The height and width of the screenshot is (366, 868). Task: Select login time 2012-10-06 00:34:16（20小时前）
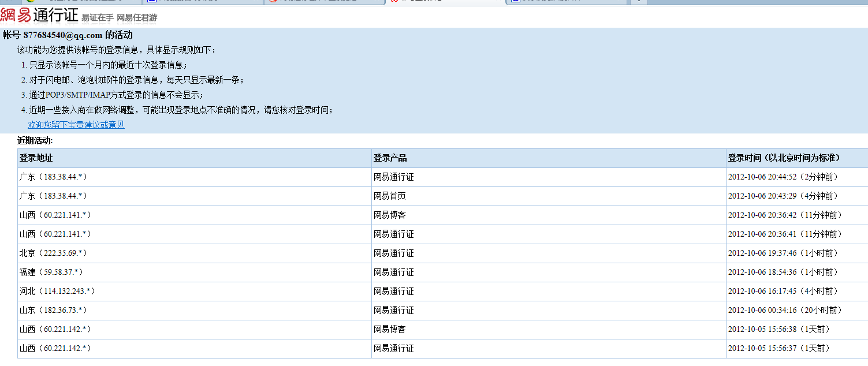tap(785, 311)
